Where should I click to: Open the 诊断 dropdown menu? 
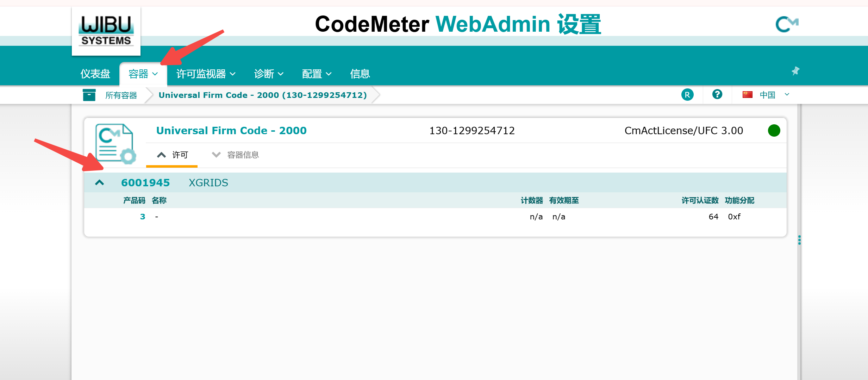pyautogui.click(x=269, y=74)
